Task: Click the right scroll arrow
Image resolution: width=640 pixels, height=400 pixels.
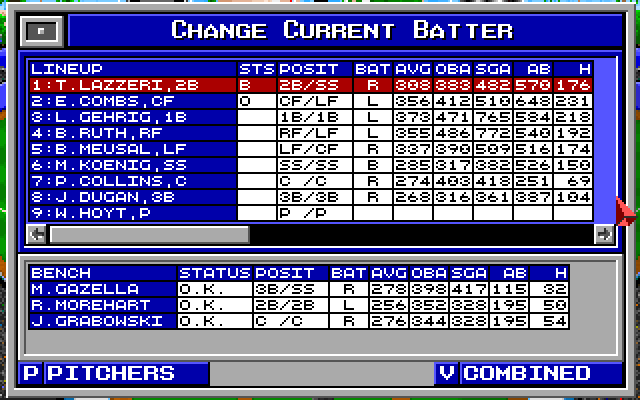Action: tap(603, 234)
